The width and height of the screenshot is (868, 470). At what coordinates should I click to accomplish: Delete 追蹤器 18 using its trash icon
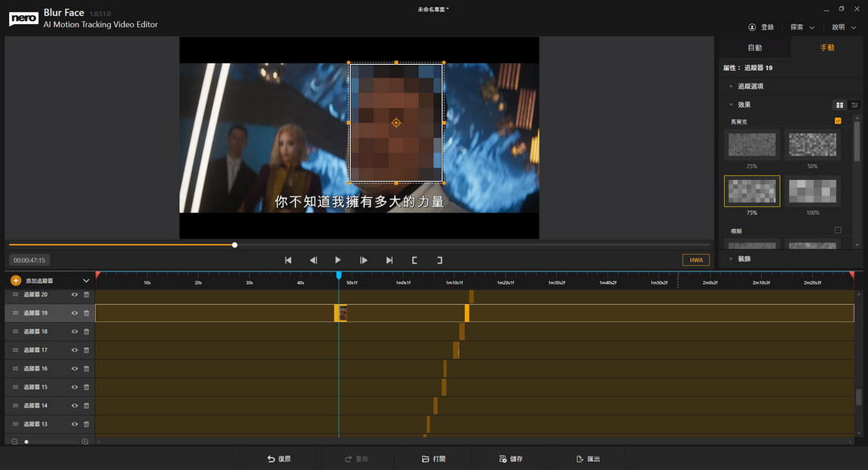click(86, 331)
